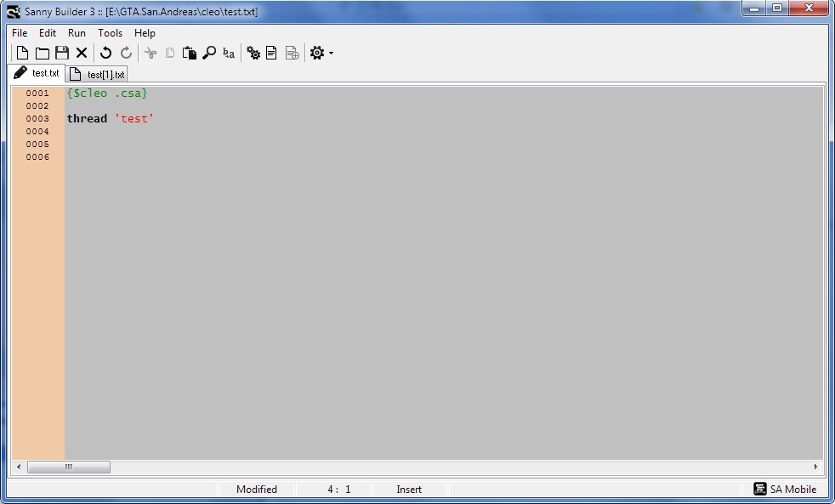The height and width of the screenshot is (504, 835).
Task: Open the Edit menu
Action: click(x=47, y=32)
